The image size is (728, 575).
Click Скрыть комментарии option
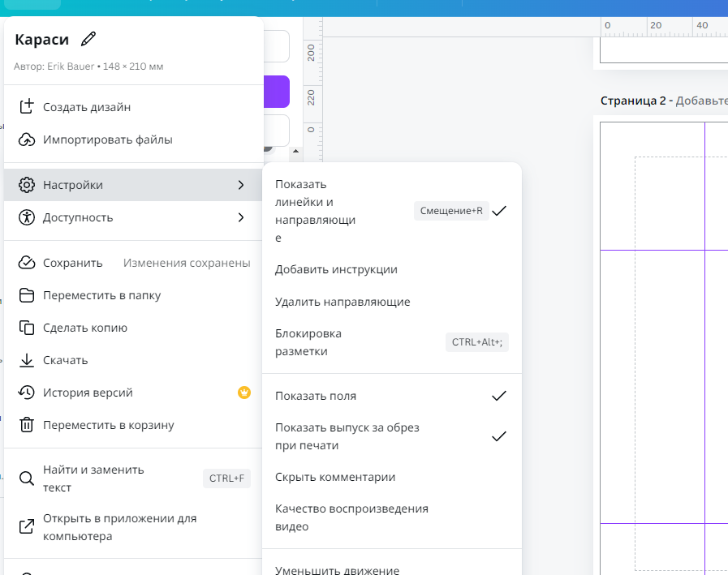click(x=335, y=477)
